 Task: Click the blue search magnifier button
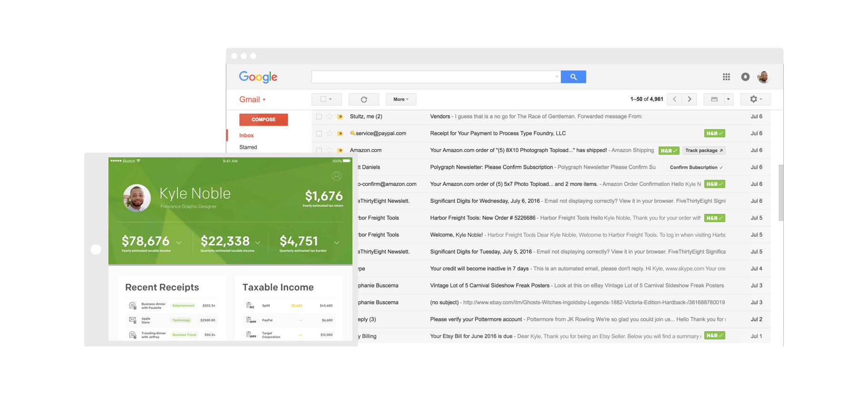click(x=573, y=77)
